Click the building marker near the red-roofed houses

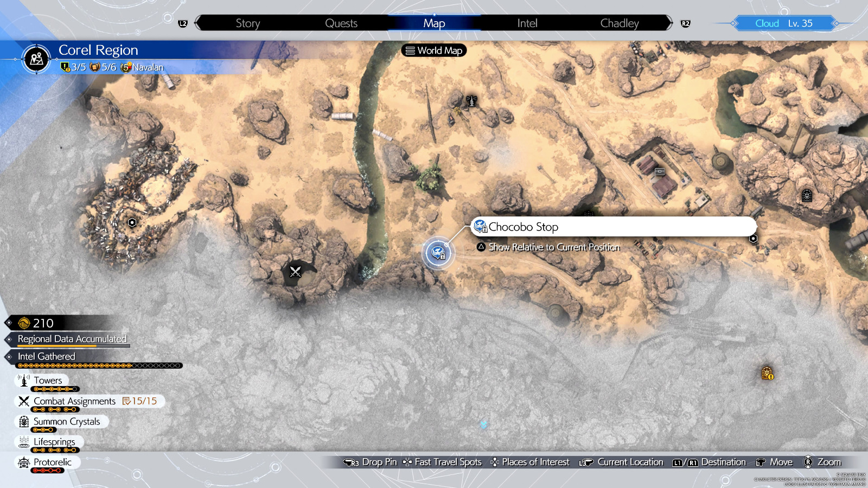pyautogui.click(x=660, y=172)
